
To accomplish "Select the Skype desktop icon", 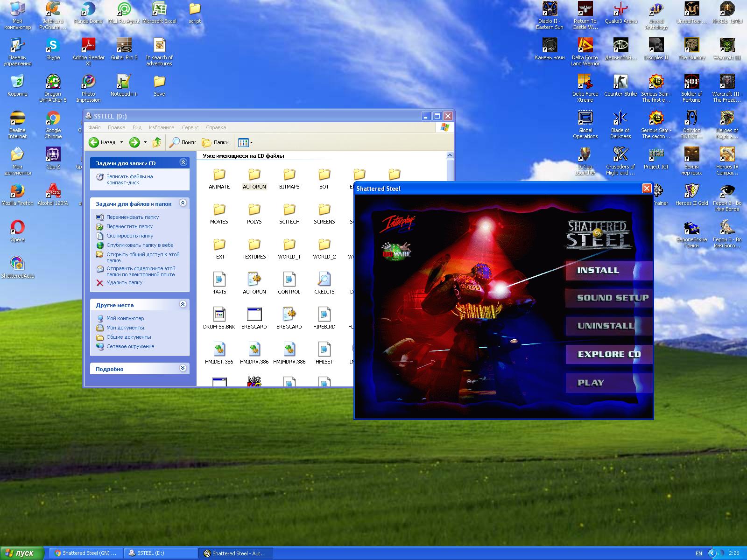I will (53, 49).
